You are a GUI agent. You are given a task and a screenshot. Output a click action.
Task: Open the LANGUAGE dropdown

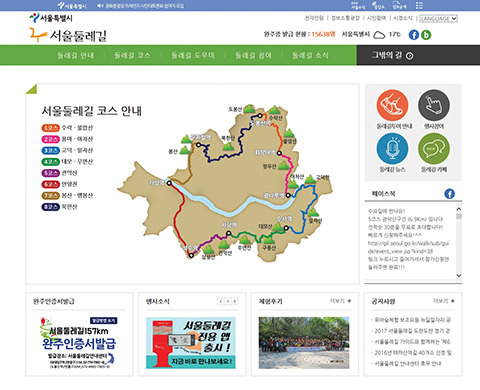(x=438, y=18)
